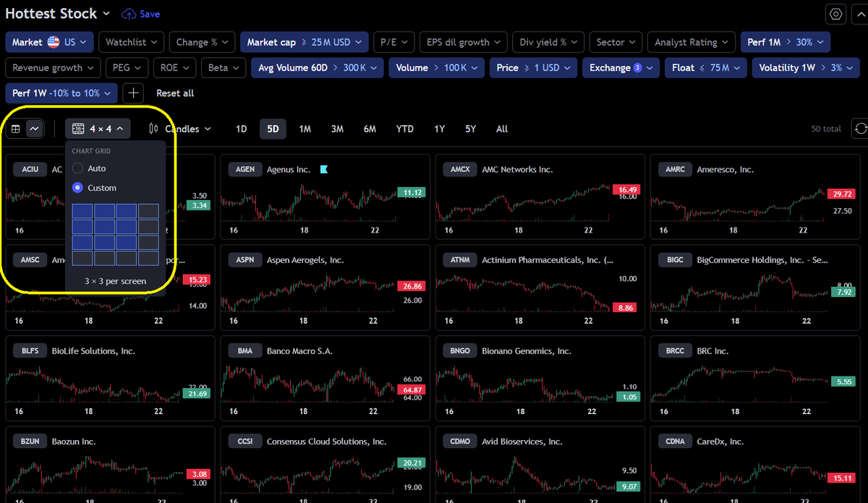The height and width of the screenshot is (503, 868).
Task: Click the ATNM ticker badge
Action: point(460,260)
